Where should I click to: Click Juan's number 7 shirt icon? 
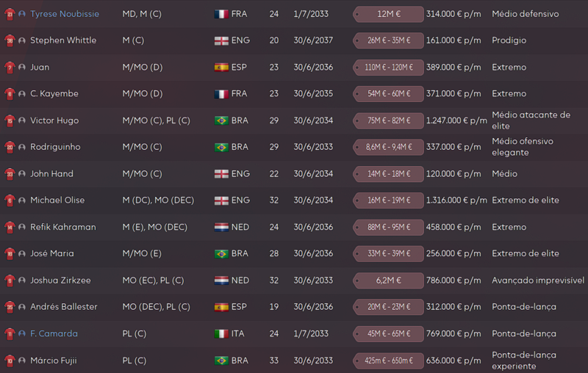coord(10,68)
